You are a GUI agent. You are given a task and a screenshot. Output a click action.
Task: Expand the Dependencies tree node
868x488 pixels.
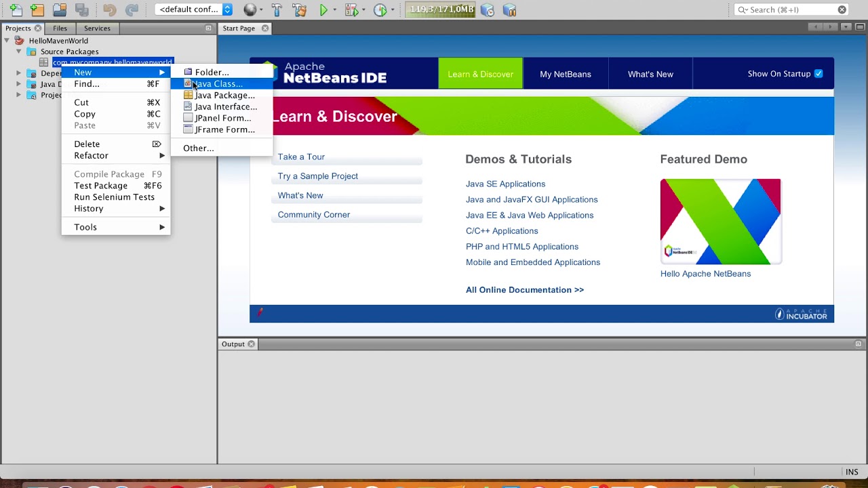(x=19, y=73)
